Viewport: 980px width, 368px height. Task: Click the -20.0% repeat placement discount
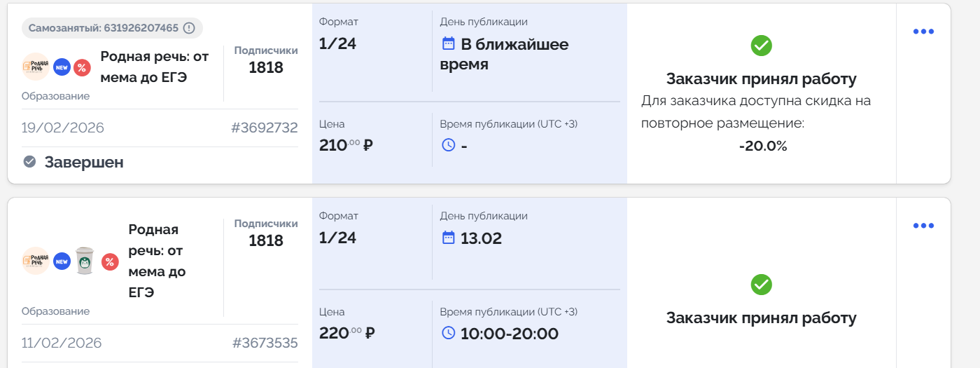click(762, 146)
